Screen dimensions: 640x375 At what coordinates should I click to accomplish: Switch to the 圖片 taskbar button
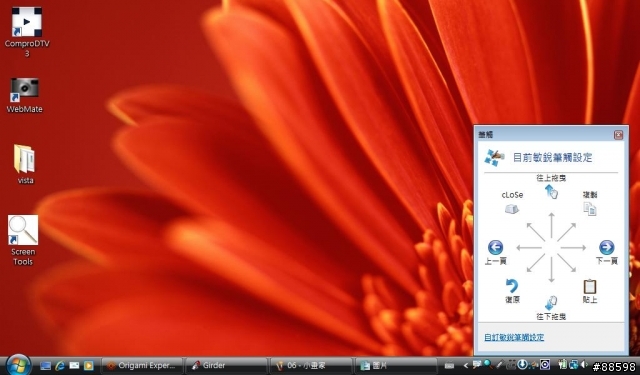point(396,365)
